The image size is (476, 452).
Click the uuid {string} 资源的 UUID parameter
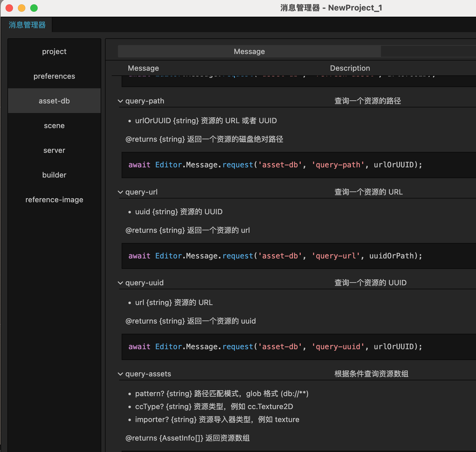[x=179, y=212]
